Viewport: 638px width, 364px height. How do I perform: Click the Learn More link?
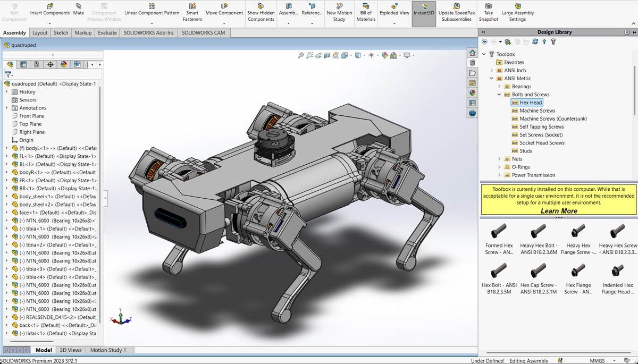coord(558,211)
